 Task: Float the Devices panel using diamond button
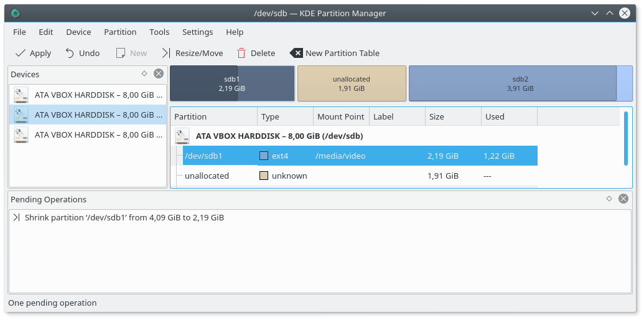(144, 73)
